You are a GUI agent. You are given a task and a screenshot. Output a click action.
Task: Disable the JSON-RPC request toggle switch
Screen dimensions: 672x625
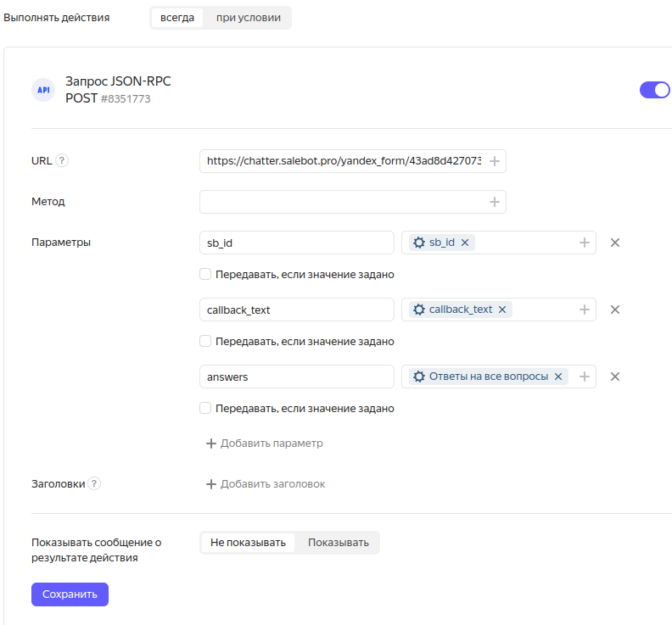[x=654, y=90]
